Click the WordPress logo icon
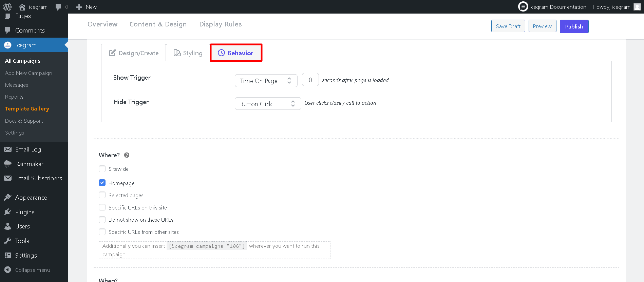Screen dimensions: 644x282 pyautogui.click(x=7, y=7)
